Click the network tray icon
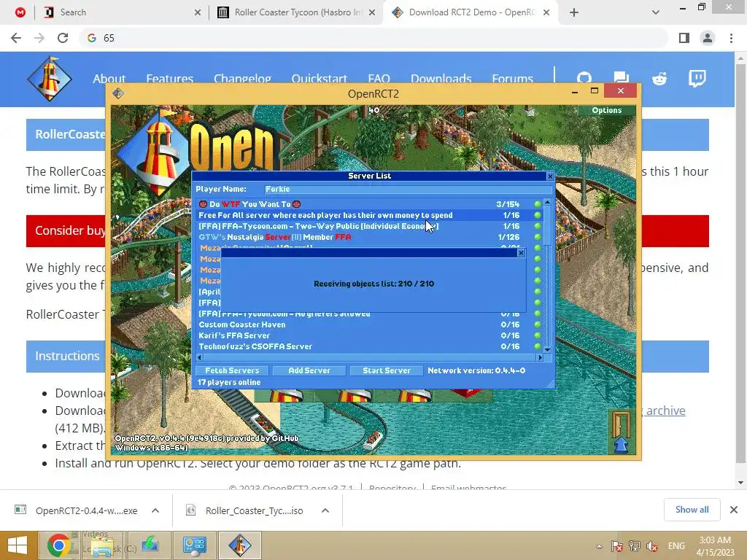Screen dimensions: 747x560 pyautogui.click(x=634, y=546)
